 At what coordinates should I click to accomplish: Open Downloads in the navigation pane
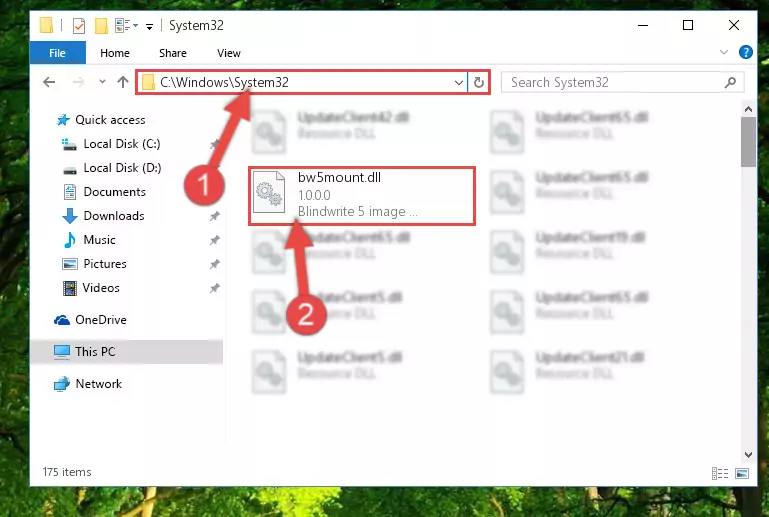coord(114,216)
